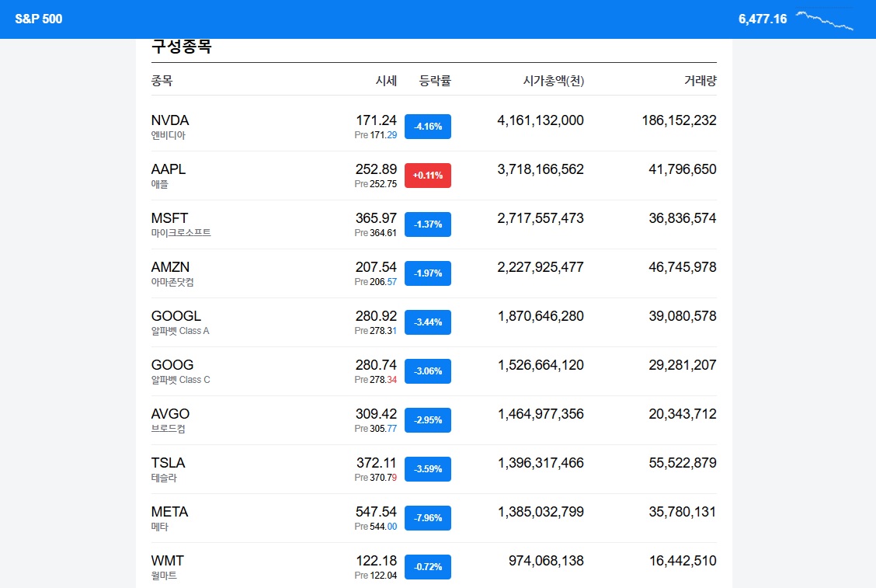Screen dimensions: 876x588
Task: Click the -3.59% change badge for TSLA
Action: click(427, 469)
